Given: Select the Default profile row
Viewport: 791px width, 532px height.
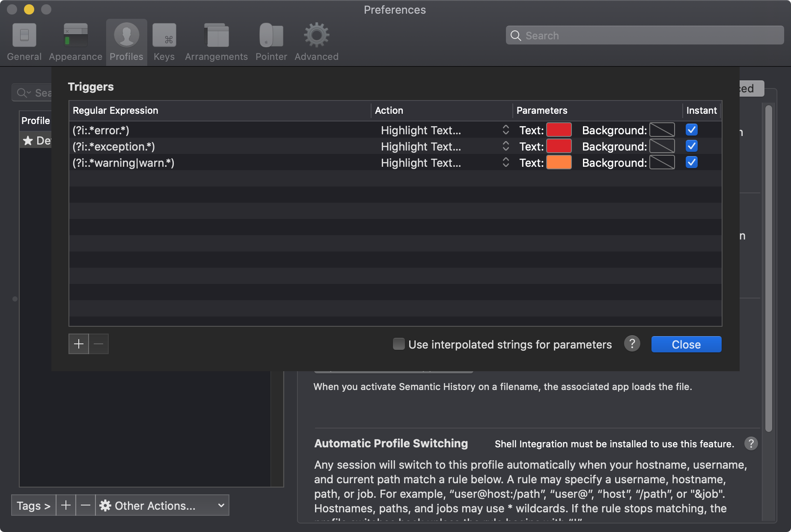Looking at the screenshot, I should (x=36, y=140).
